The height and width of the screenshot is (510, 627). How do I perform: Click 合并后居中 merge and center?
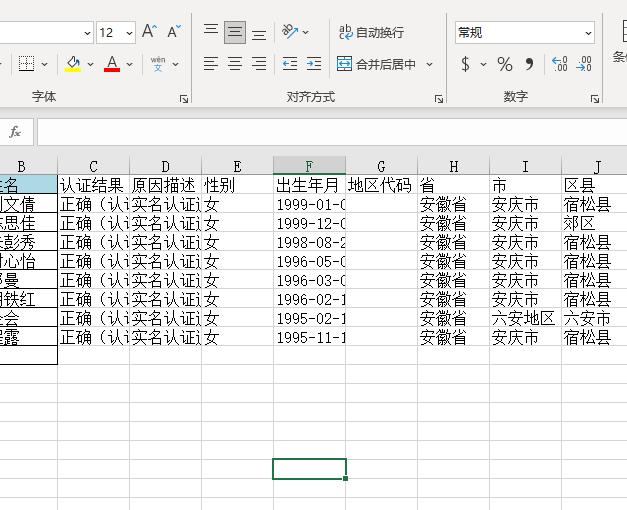pos(376,64)
